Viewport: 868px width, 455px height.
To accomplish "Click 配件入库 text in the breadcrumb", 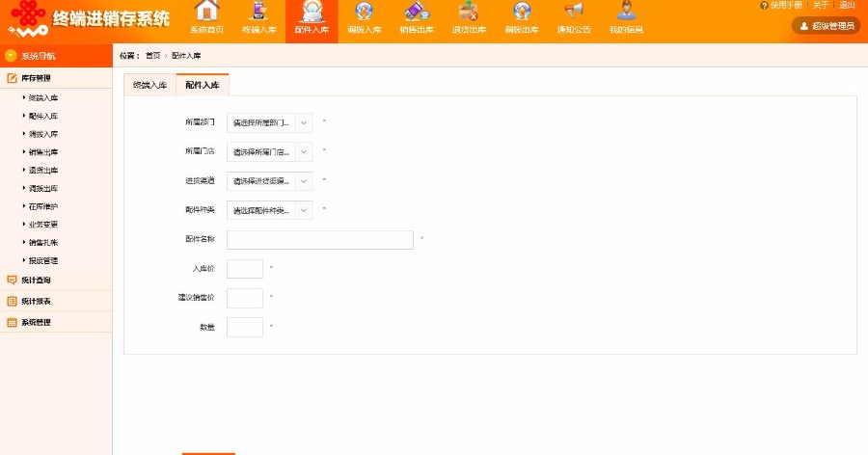I will (x=186, y=56).
